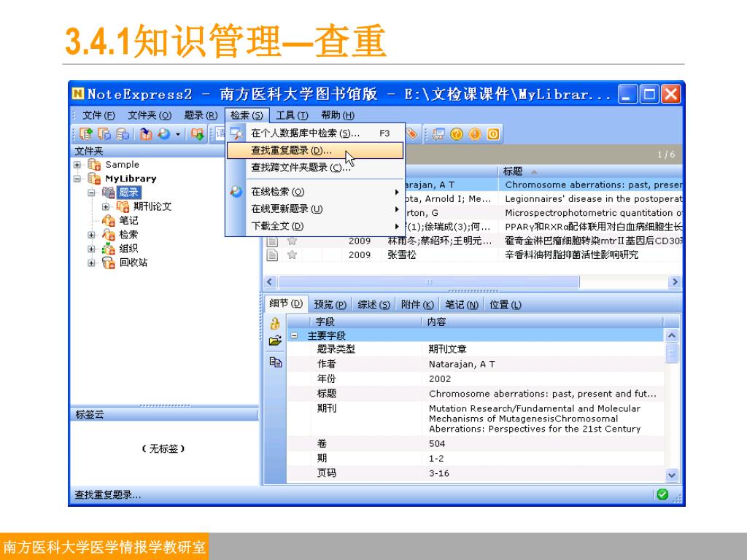Open the 工具(T) menu
The height and width of the screenshot is (560, 747).
[x=292, y=115]
